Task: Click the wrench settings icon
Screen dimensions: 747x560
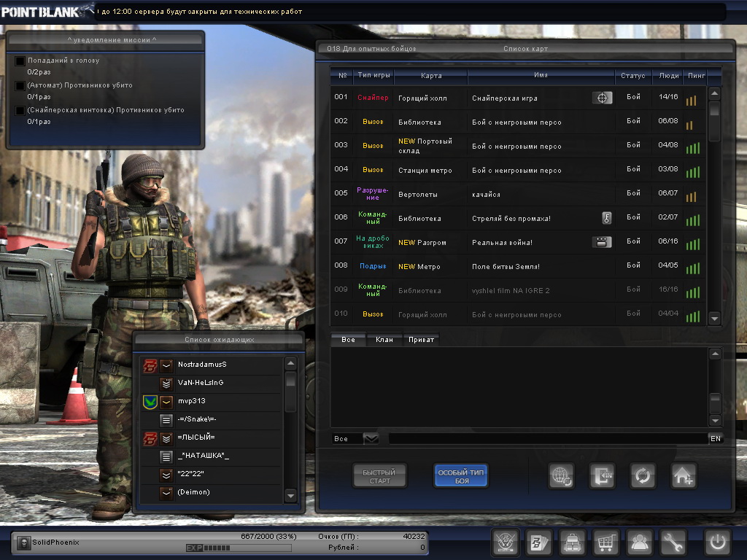Action: point(673,542)
